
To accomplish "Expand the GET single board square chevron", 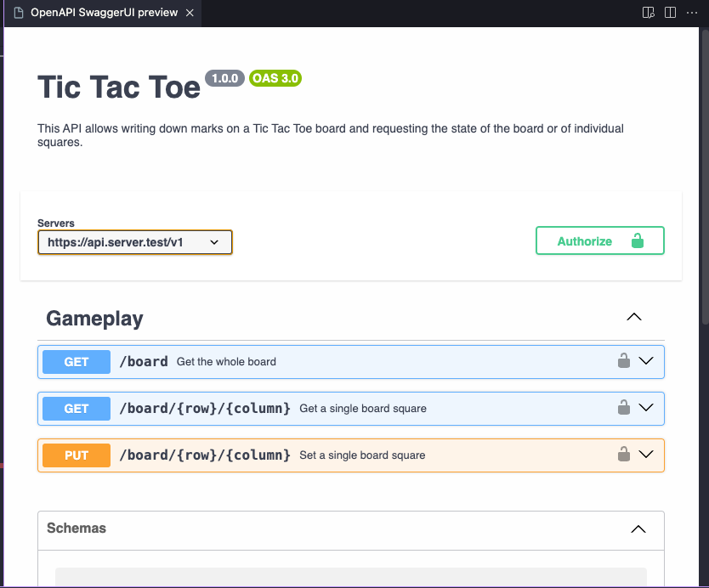I will click(646, 407).
